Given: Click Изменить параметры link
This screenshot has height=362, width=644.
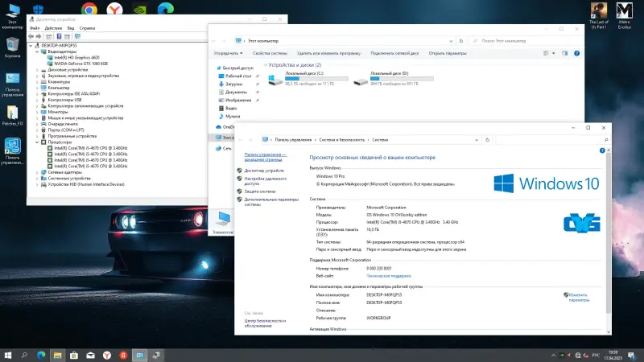Looking at the screenshot, I should (x=579, y=298).
